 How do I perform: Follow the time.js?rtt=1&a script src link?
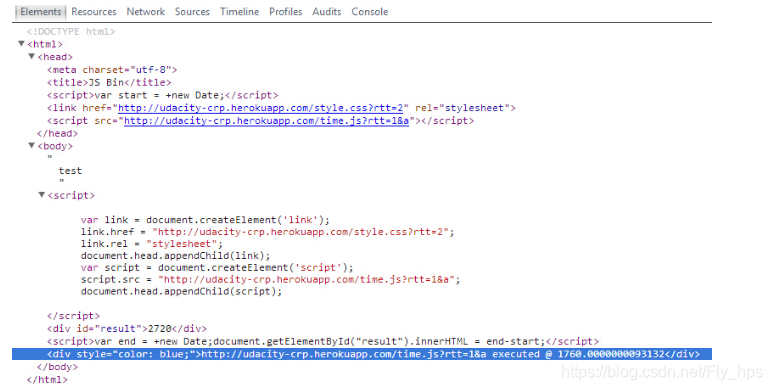pyautogui.click(x=266, y=121)
